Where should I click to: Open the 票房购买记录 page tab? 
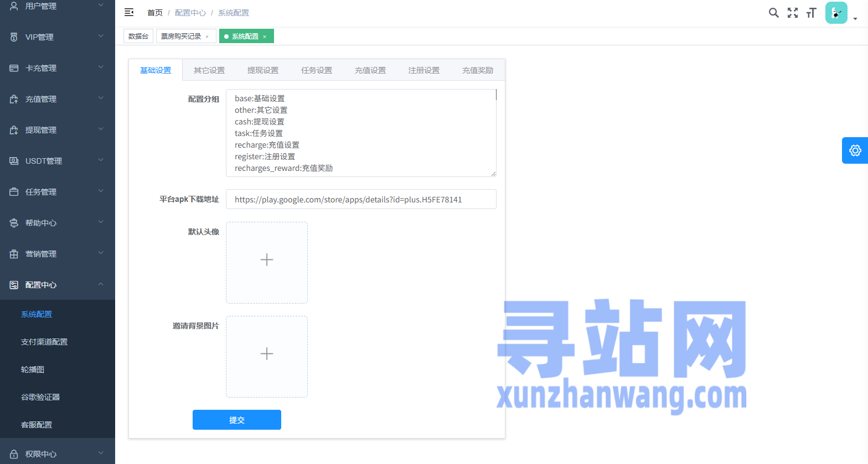181,37
